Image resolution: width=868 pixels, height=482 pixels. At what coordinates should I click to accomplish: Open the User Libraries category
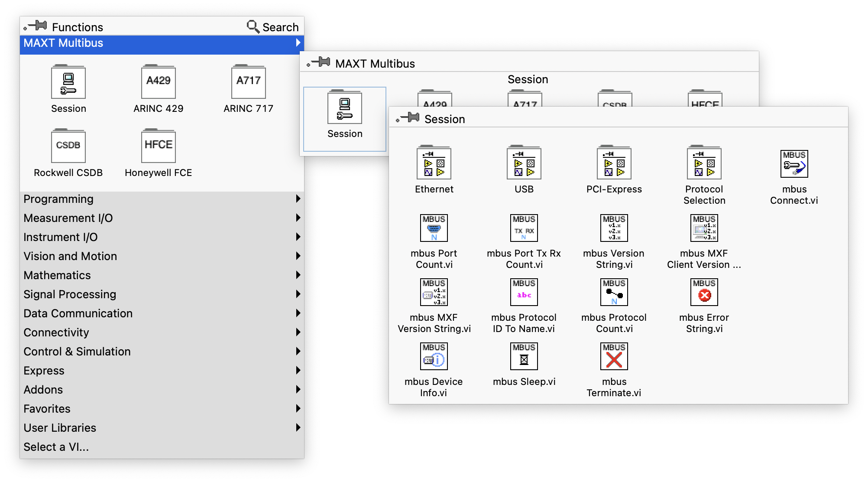click(x=162, y=428)
